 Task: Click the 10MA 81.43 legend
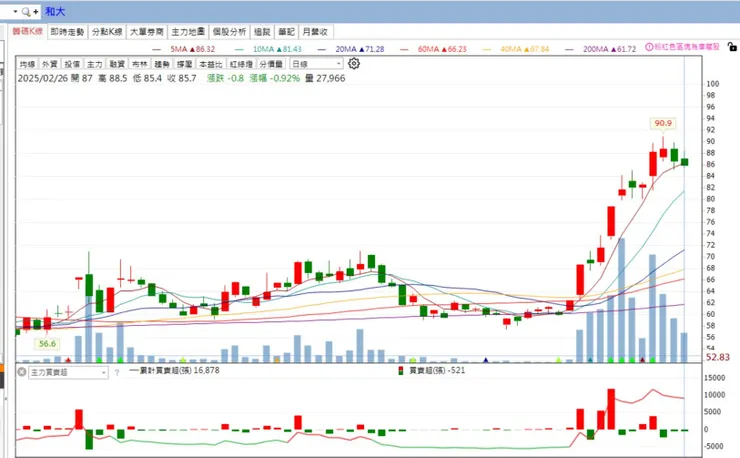pyautogui.click(x=268, y=49)
